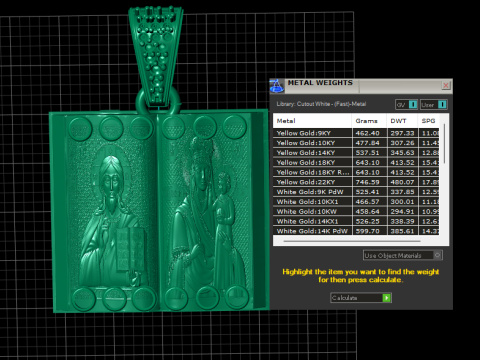Click the Library: Cutout White label
Image resolution: width=480 pixels, height=360 pixels.
[x=321, y=104]
